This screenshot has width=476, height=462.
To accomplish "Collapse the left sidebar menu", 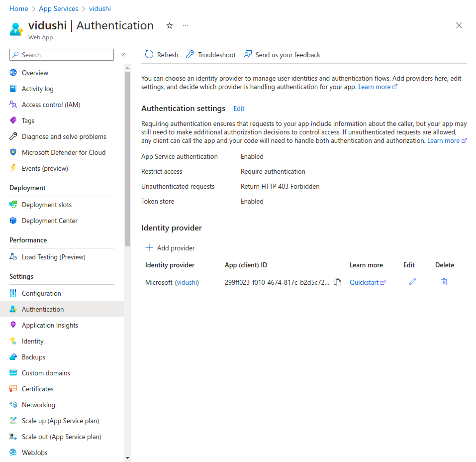I will point(123,55).
